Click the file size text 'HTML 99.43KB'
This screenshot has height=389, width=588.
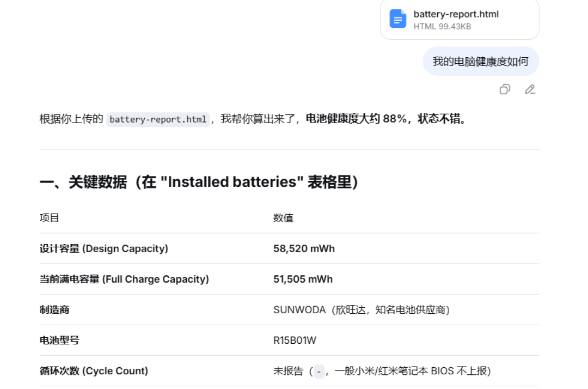tap(442, 26)
